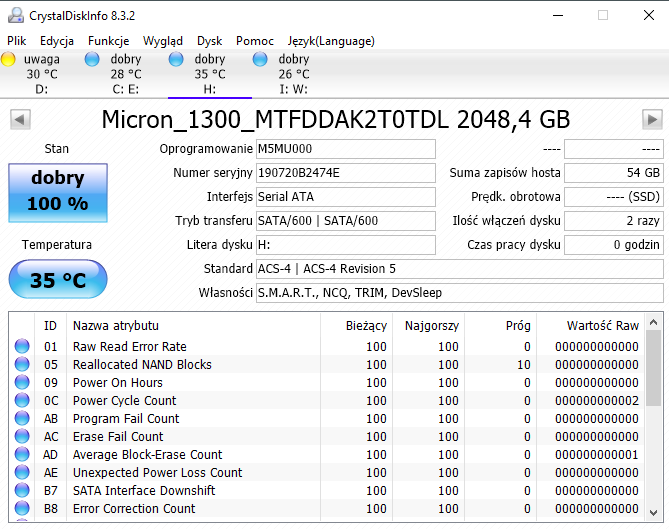The width and height of the screenshot is (669, 529).
Task: Go to previous disk with left arrow
Action: point(18,120)
